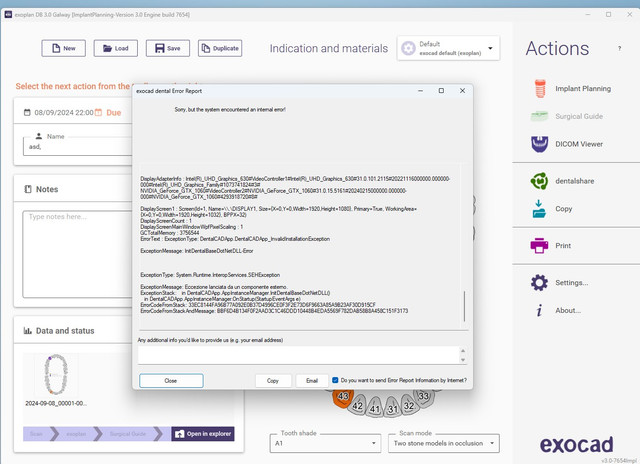Open the Default exocad materials dropdown
640x464 pixels.
tap(448, 48)
